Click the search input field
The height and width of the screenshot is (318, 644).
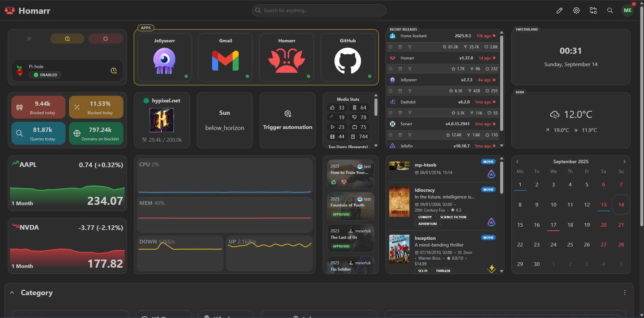tap(319, 10)
